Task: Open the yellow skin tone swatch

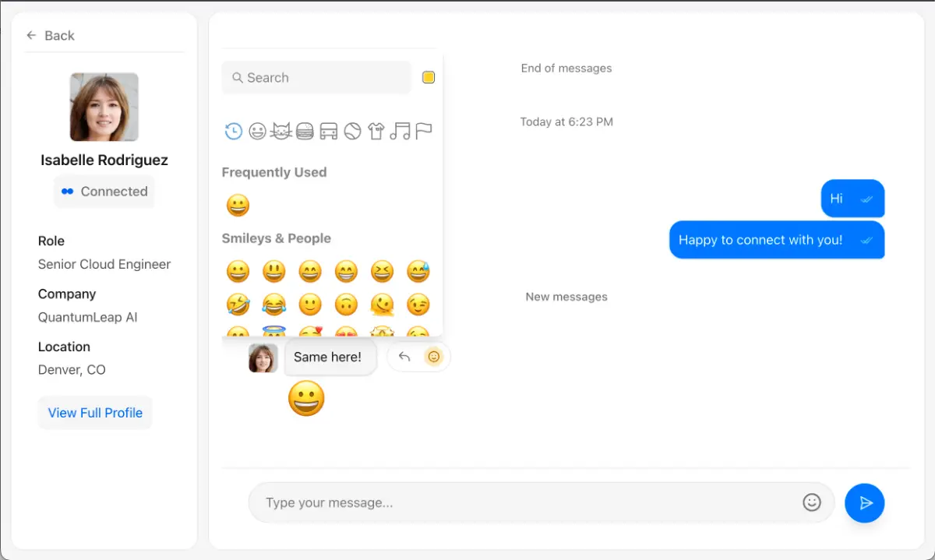Action: [429, 77]
